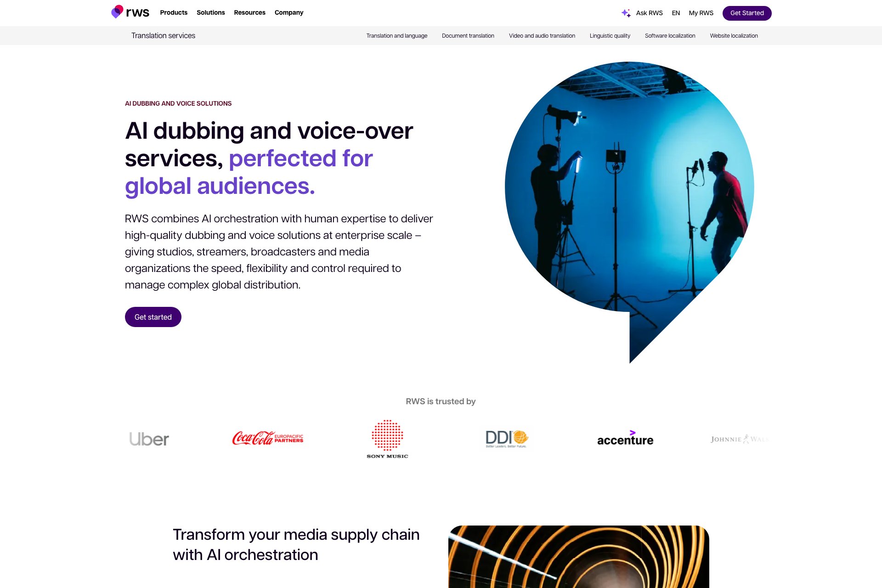882x588 pixels.
Task: Click the Johnnie Walker logo
Action: (x=740, y=439)
